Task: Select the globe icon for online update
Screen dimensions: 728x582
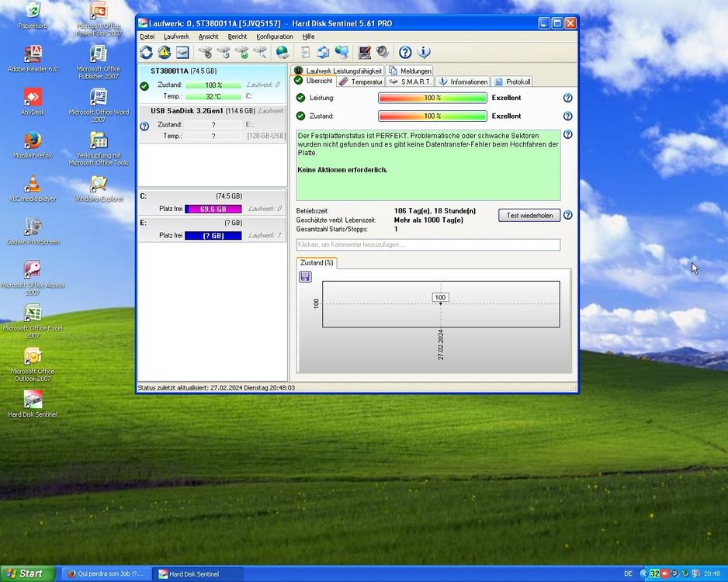Action: [x=282, y=52]
